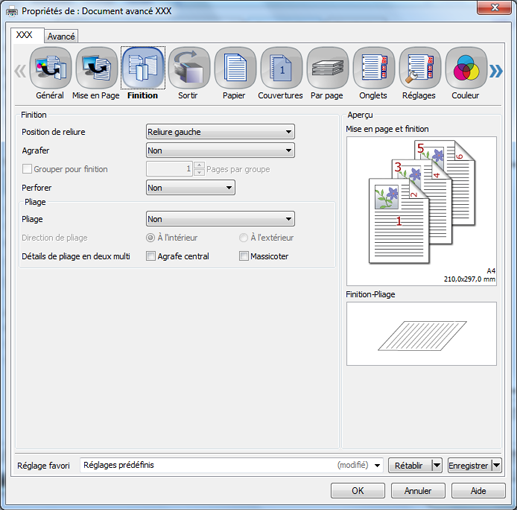Open the Agrafer dropdown
The width and height of the screenshot is (517, 510).
(x=220, y=150)
